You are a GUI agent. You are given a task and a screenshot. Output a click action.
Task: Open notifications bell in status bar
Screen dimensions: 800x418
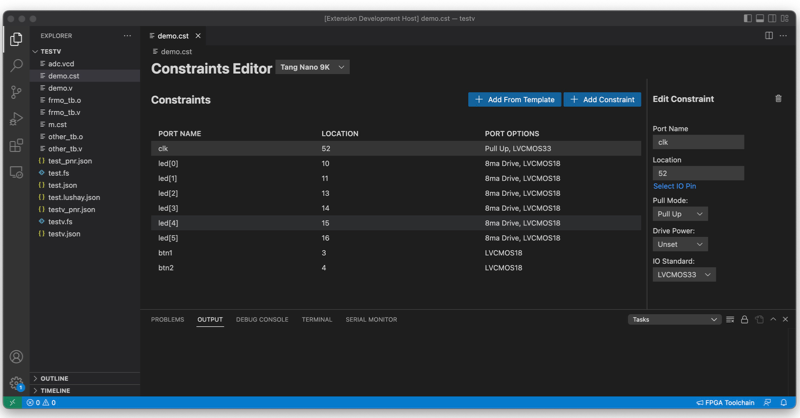pyautogui.click(x=784, y=403)
